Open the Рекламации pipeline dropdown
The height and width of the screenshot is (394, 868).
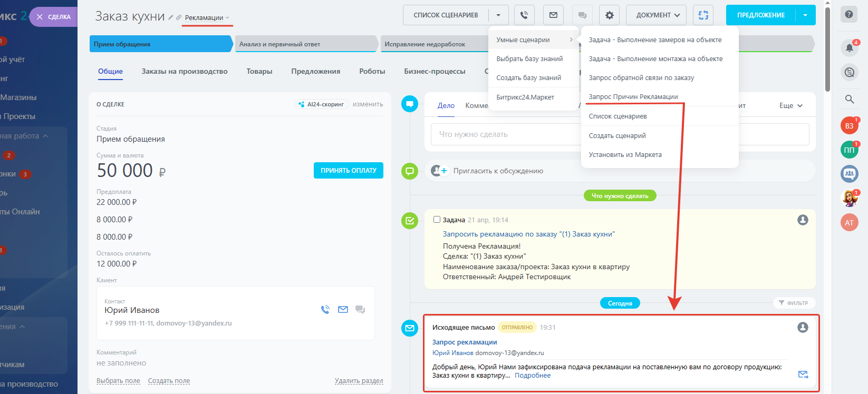[x=207, y=18]
